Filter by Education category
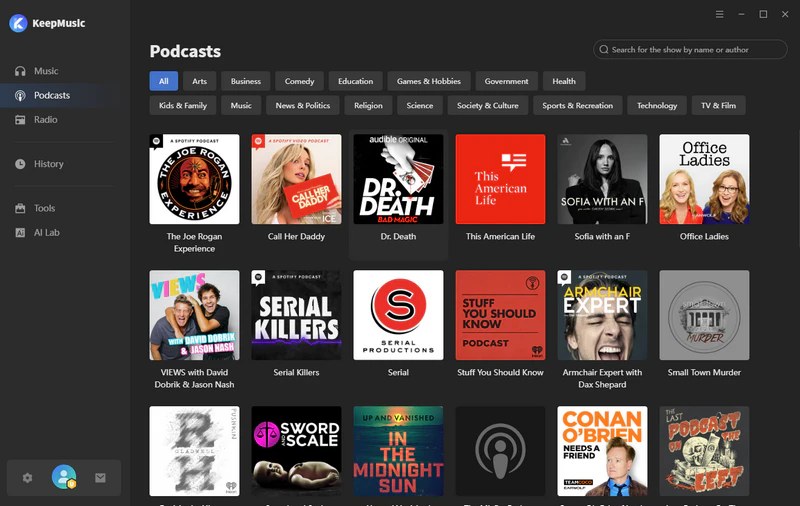Image resolution: width=800 pixels, height=506 pixels. click(356, 81)
